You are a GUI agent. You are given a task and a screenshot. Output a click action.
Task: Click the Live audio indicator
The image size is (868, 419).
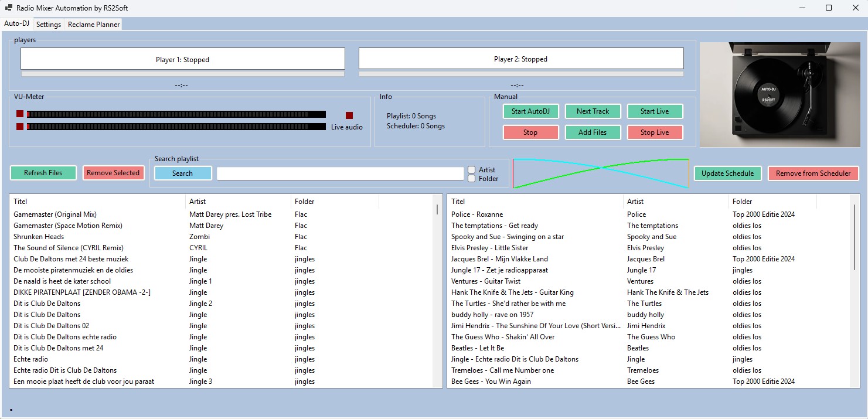(x=349, y=115)
